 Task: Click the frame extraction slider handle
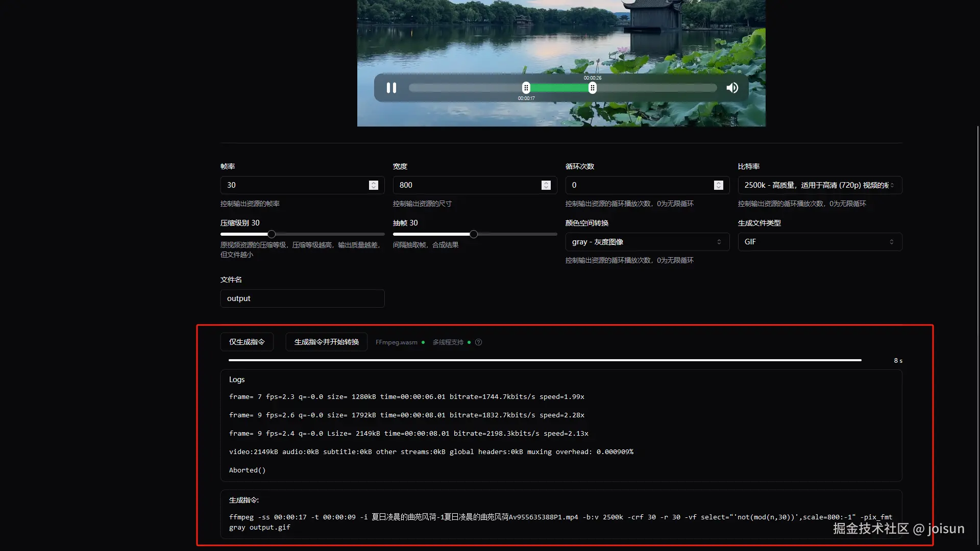[x=474, y=234]
